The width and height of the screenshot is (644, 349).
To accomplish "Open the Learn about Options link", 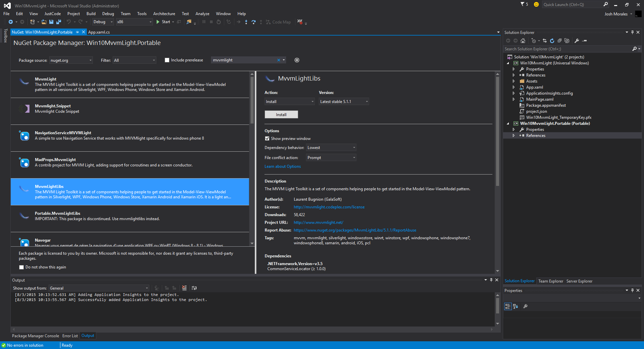I will 282,166.
